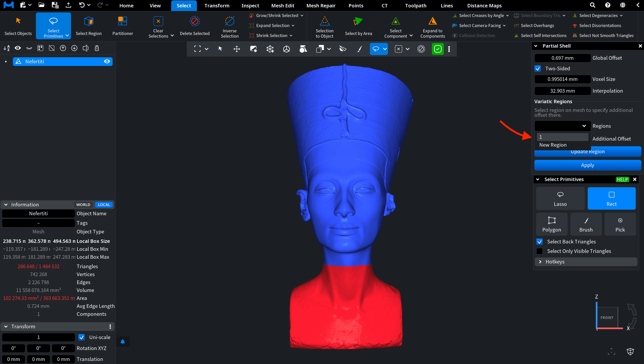Switch Information to LOCAL coordinates
The width and height of the screenshot is (644, 364).
point(104,205)
